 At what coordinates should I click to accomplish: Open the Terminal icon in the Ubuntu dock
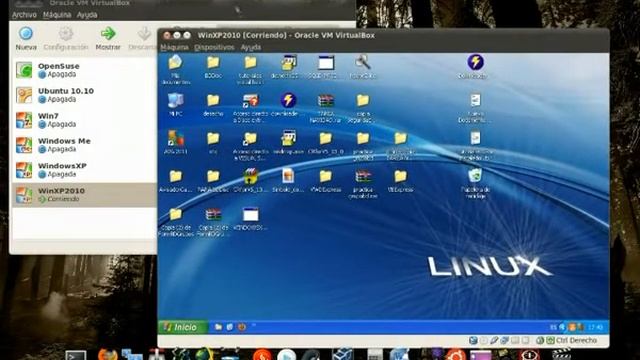coord(76,355)
